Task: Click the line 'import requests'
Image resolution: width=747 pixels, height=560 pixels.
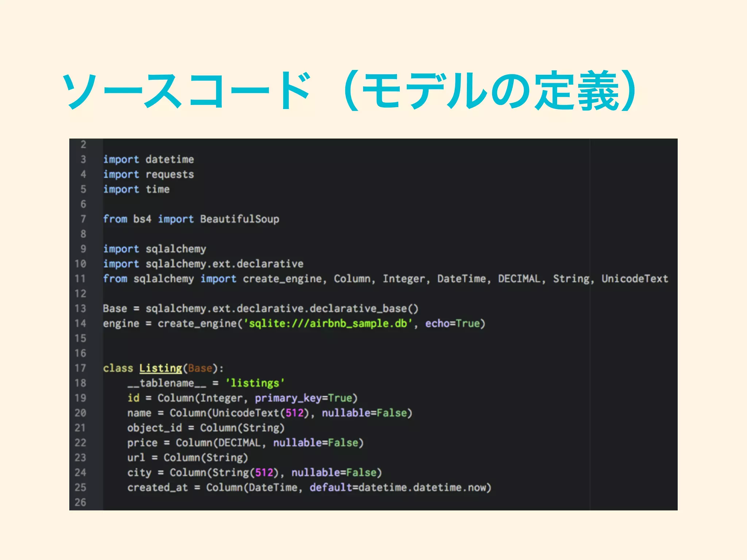Action: click(x=148, y=174)
